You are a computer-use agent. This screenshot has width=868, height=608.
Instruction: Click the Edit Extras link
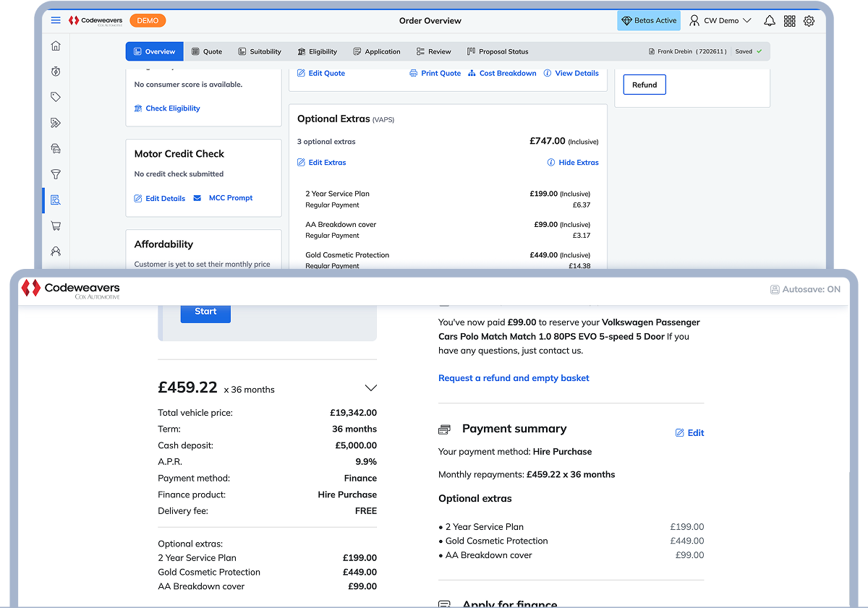[x=328, y=163]
